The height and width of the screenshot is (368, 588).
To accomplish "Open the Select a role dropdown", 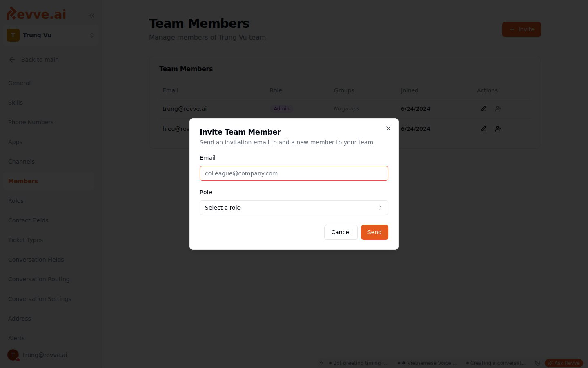I will tap(294, 208).
